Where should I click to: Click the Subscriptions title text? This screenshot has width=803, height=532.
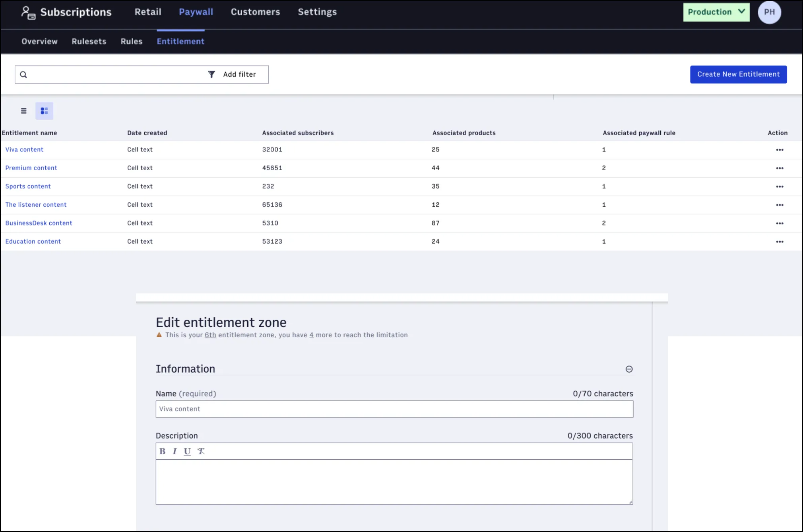(76, 12)
